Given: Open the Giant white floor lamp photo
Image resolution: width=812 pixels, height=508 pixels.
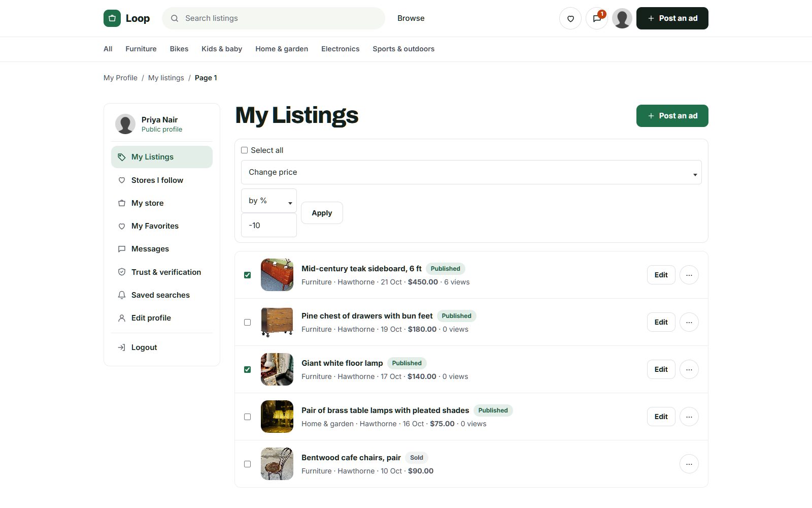Looking at the screenshot, I should 277,369.
